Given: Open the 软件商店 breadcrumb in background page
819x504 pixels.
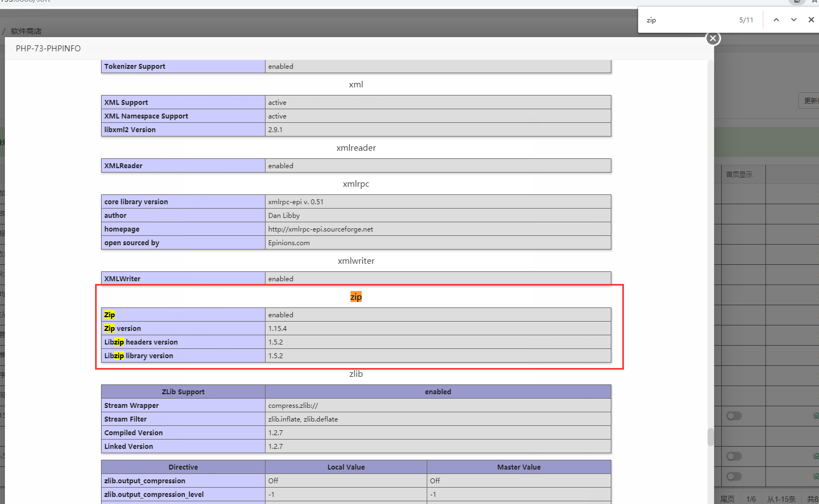Looking at the screenshot, I should [x=26, y=31].
